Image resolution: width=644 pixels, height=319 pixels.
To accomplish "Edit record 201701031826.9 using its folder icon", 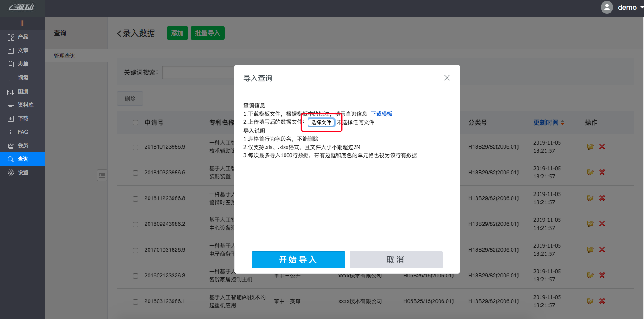I will click(590, 249).
